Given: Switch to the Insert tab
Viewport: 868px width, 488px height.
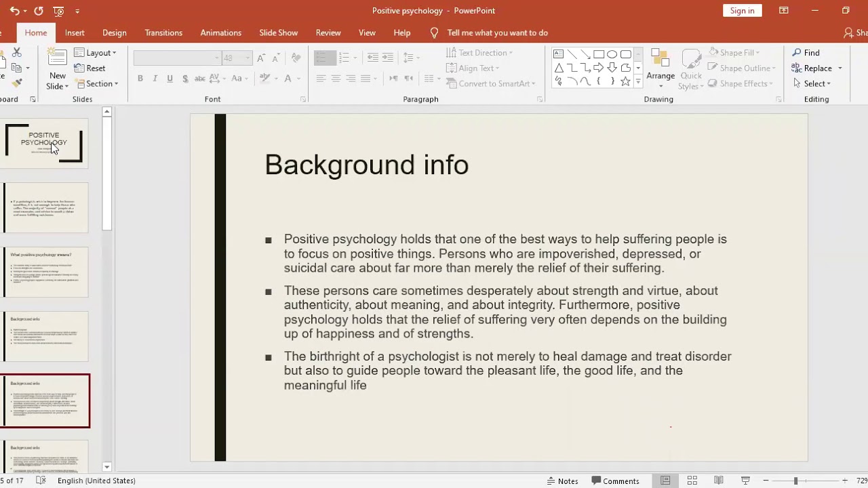Looking at the screenshot, I should pyautogui.click(x=75, y=33).
